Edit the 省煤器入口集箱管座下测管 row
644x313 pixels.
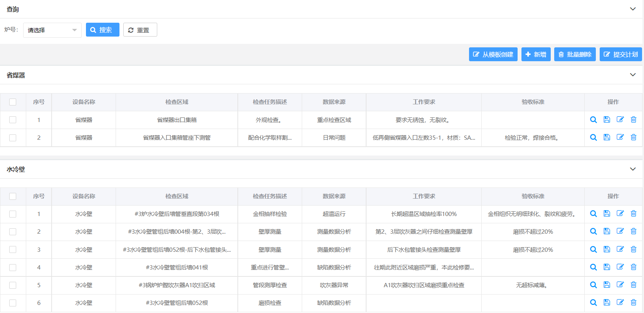click(620, 137)
